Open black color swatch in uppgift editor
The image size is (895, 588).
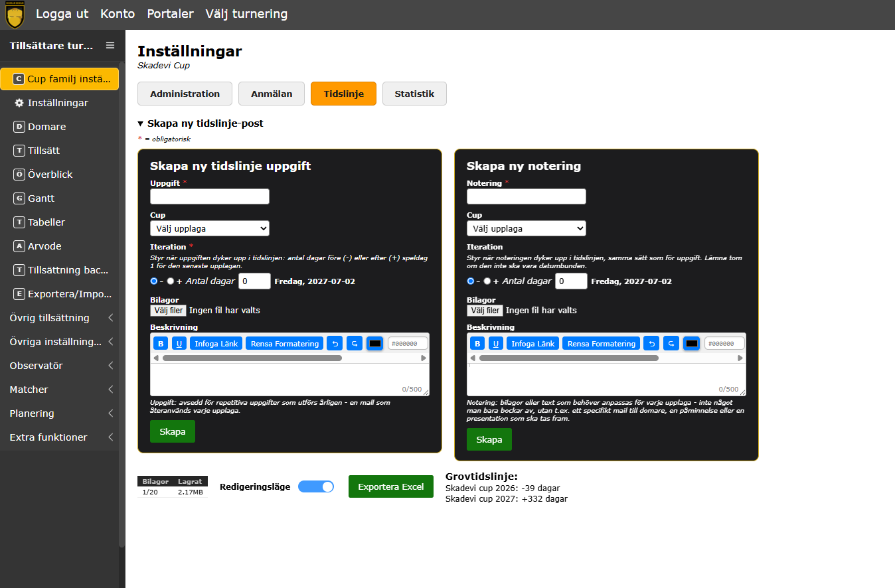point(374,343)
